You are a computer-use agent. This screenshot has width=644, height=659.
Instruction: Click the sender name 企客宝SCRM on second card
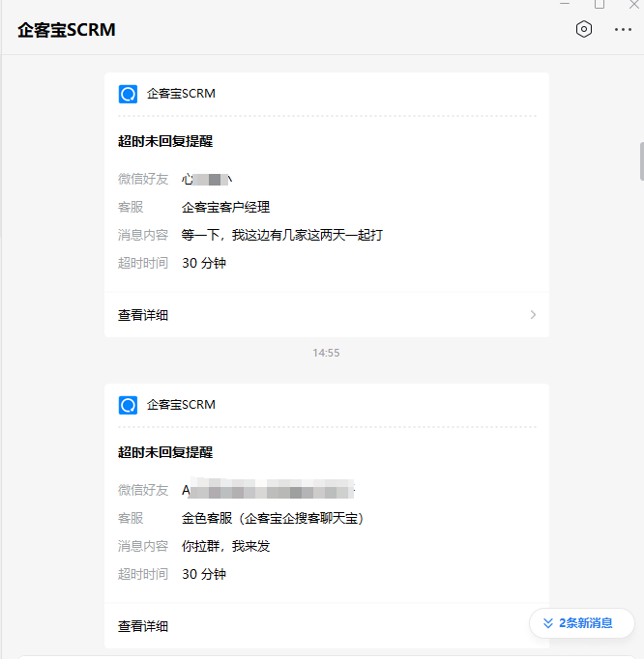(181, 405)
